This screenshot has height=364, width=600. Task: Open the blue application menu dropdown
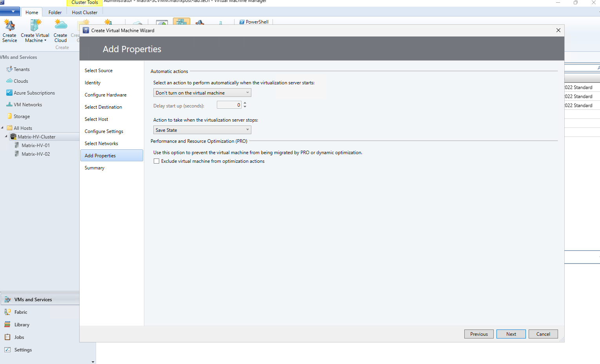coord(10,11)
